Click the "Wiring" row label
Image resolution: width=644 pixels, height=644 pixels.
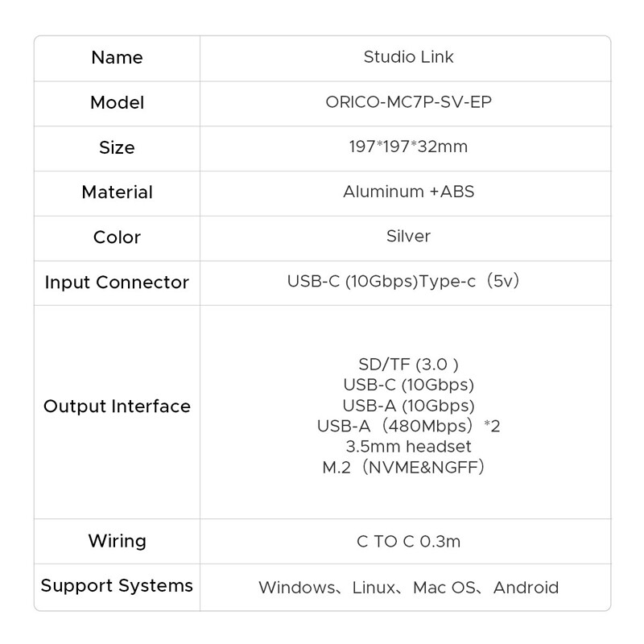117,541
